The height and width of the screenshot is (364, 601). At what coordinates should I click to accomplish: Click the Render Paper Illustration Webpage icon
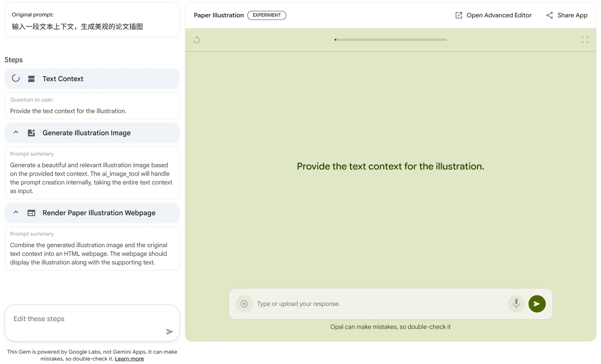tap(32, 213)
